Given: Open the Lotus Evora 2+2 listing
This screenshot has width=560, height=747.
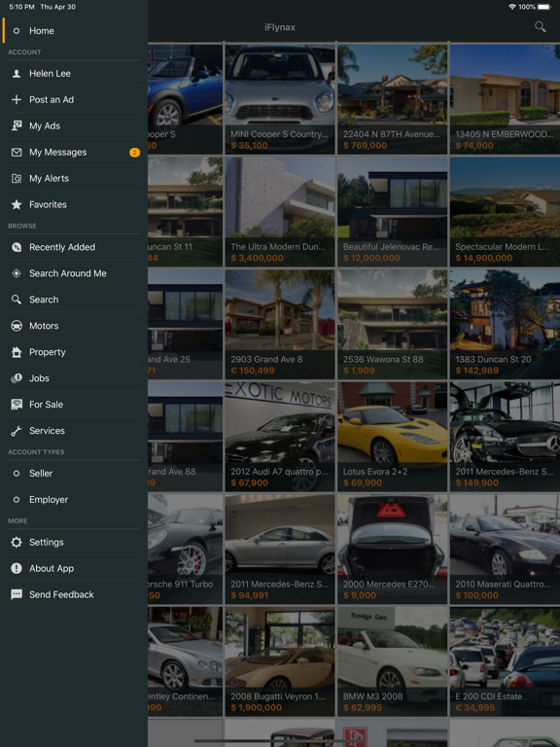Looking at the screenshot, I should 393,437.
